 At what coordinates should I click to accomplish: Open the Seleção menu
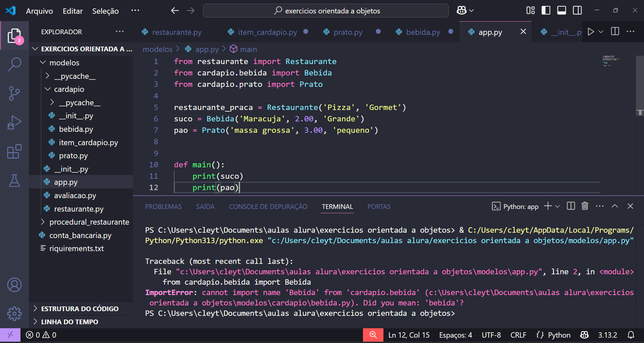[x=105, y=11]
